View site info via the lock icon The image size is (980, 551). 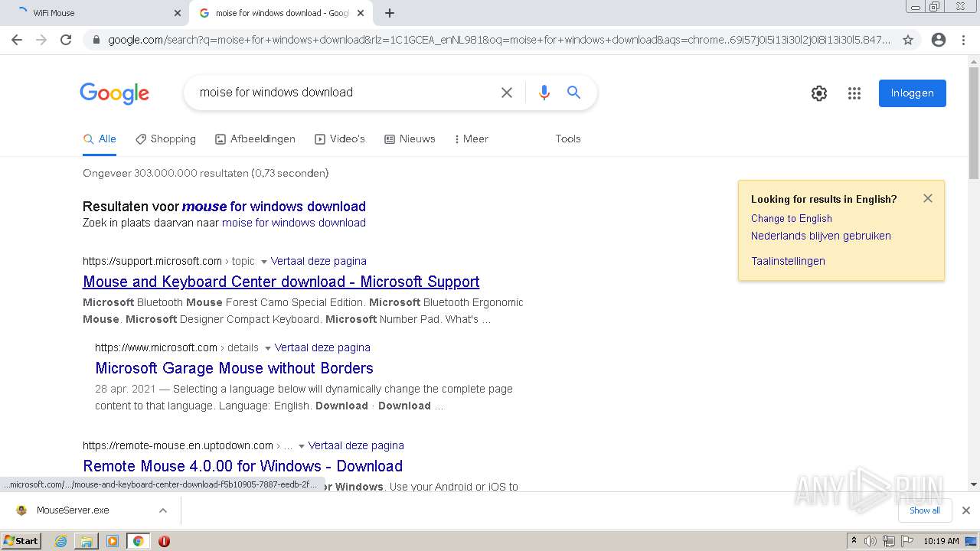point(96,40)
